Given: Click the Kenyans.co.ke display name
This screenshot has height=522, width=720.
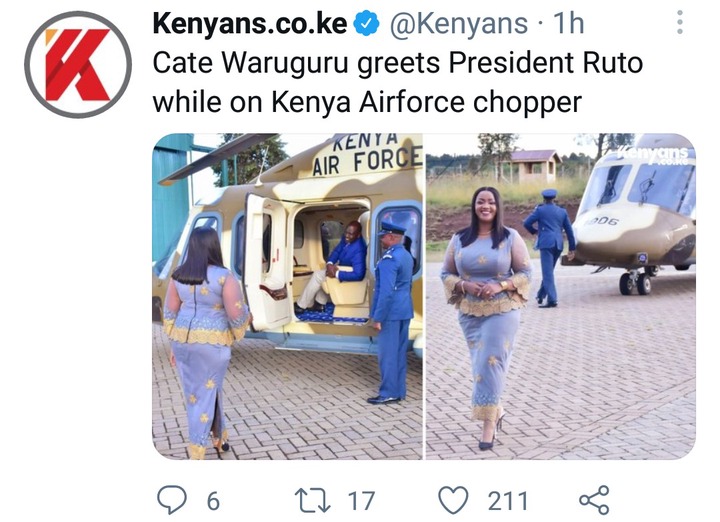Looking at the screenshot, I should [250, 24].
